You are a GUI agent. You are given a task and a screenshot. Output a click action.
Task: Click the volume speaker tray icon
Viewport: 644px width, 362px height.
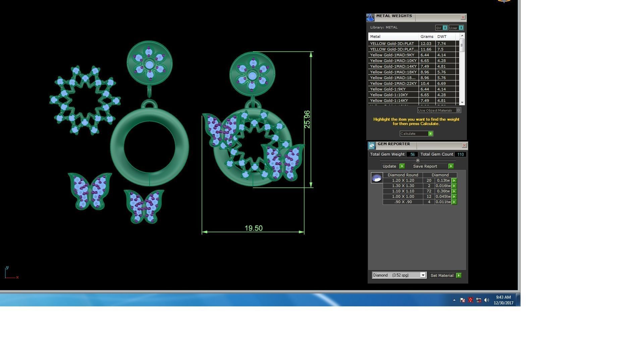[x=487, y=300]
